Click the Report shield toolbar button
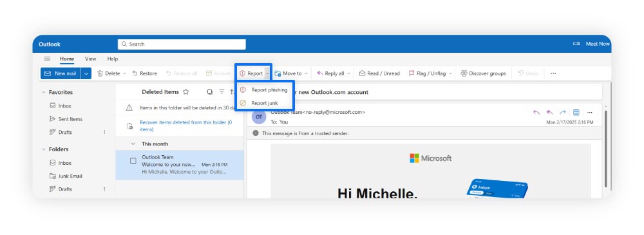The height and width of the screenshot is (235, 644). pos(251,73)
